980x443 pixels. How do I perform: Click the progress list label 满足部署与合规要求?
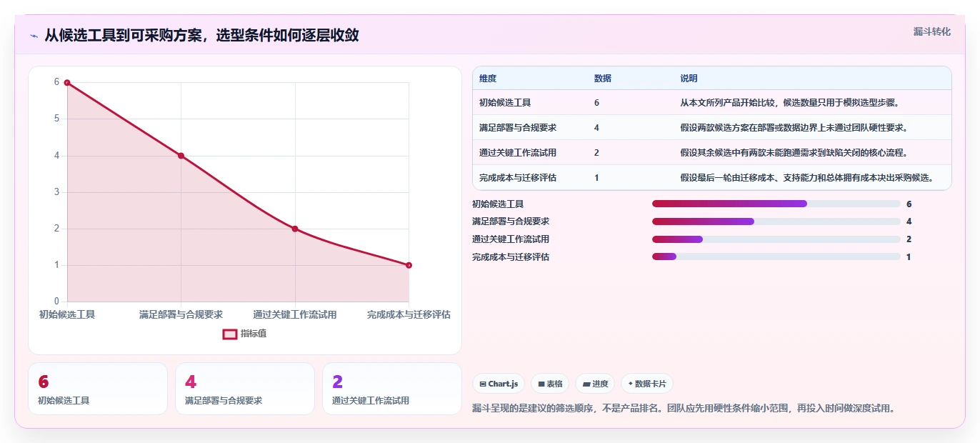[x=511, y=221]
